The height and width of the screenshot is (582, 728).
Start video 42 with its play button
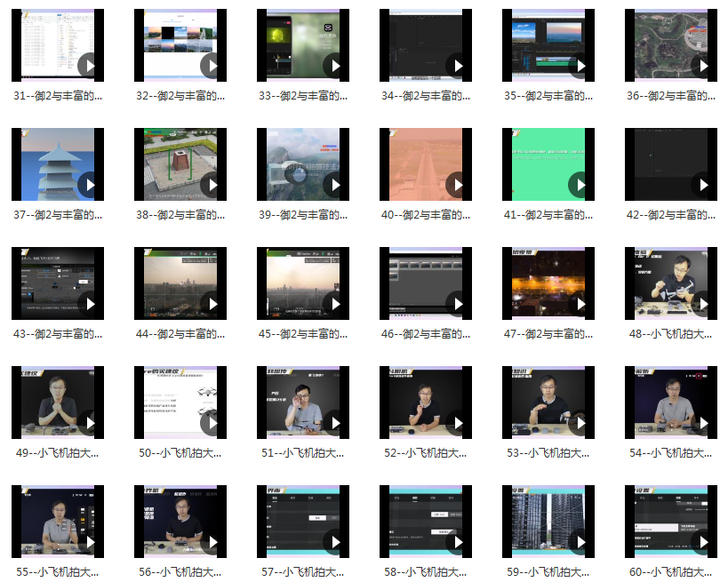click(x=702, y=185)
